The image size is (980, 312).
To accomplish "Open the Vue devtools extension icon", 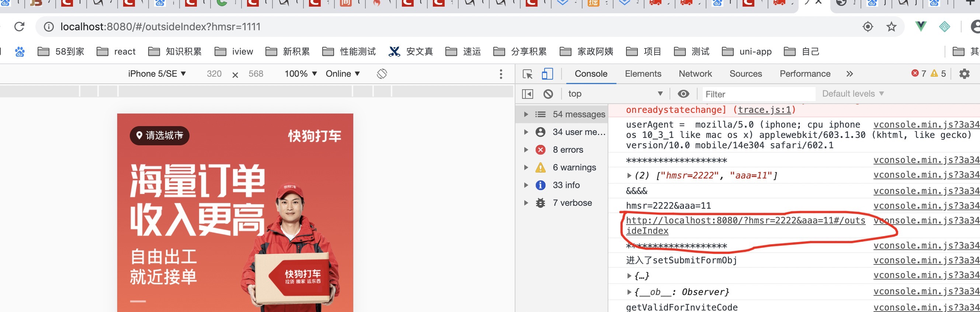I will [921, 27].
